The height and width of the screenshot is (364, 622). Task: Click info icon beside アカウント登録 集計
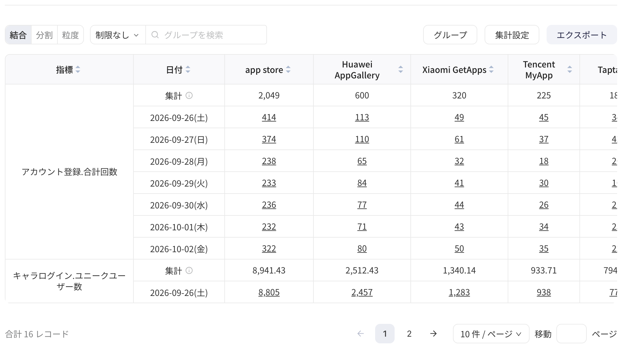click(189, 95)
